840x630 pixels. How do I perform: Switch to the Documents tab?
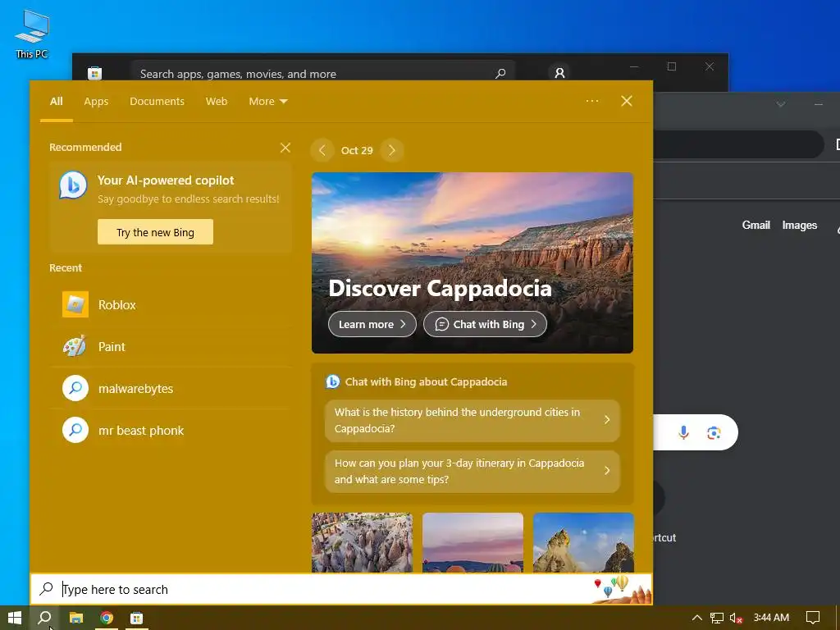(157, 101)
